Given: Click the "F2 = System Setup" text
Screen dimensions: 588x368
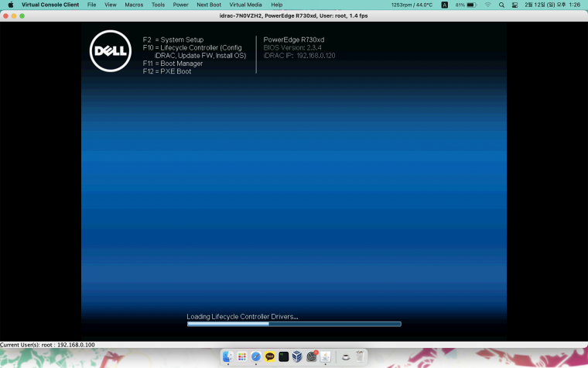Looking at the screenshot, I should (173, 40).
